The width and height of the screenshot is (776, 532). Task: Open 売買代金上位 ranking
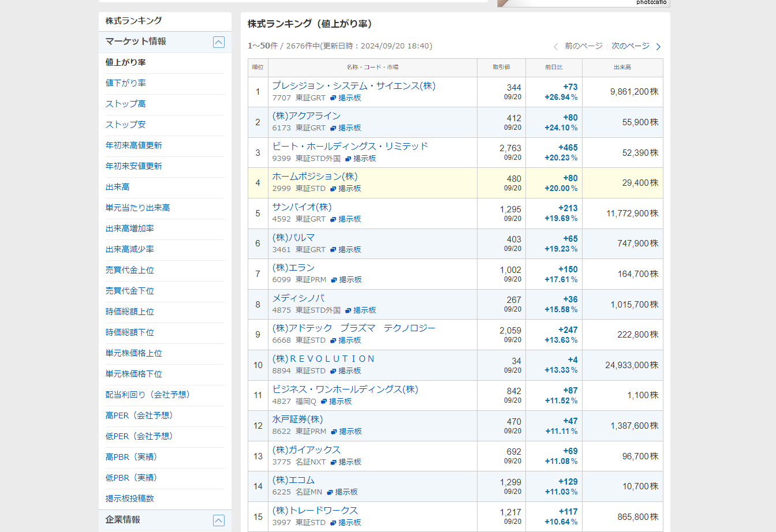[x=129, y=270]
